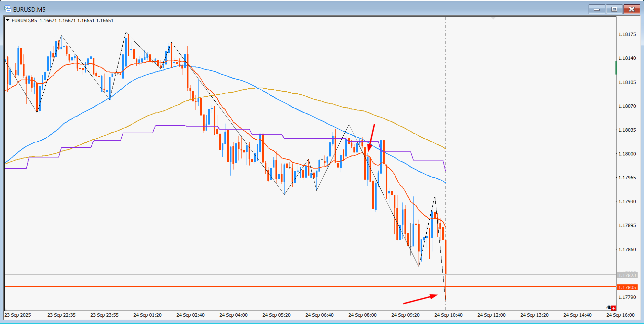This screenshot has height=324, width=644.
Task: Click the 24 Sep 06:40 time label
Action: pos(319,315)
